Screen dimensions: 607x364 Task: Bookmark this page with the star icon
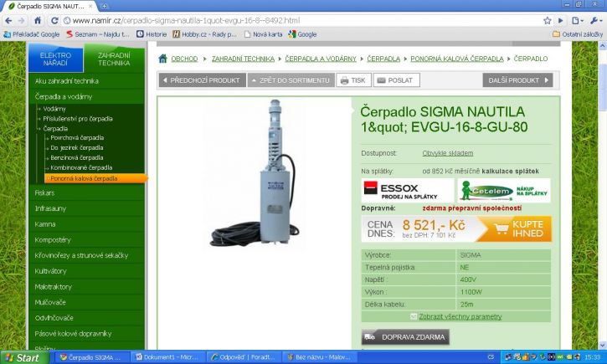tap(548, 21)
